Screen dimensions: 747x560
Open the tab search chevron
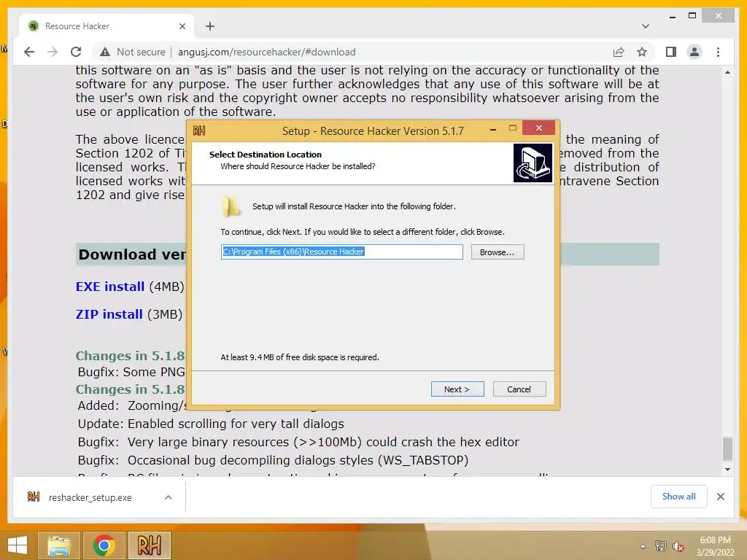(x=646, y=26)
